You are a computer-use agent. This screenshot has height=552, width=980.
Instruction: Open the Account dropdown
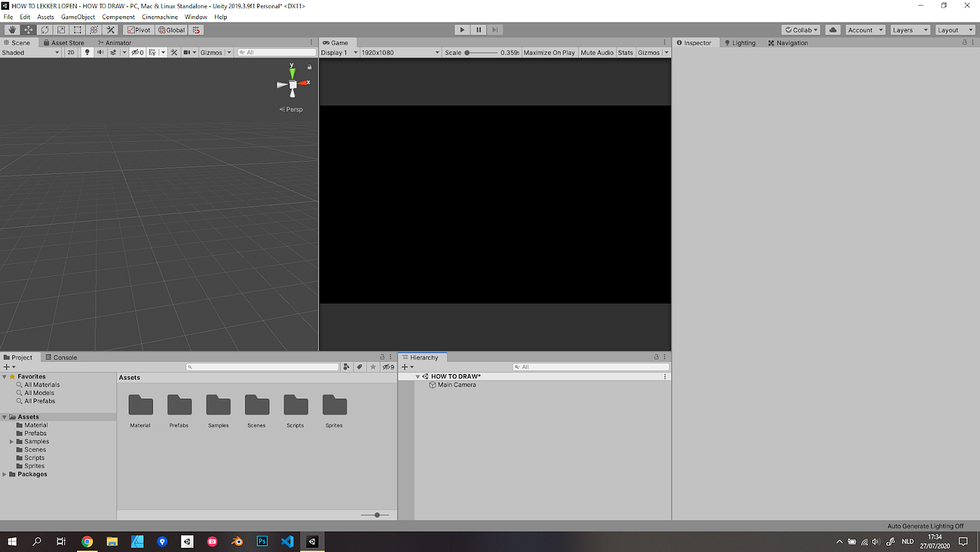tap(864, 30)
